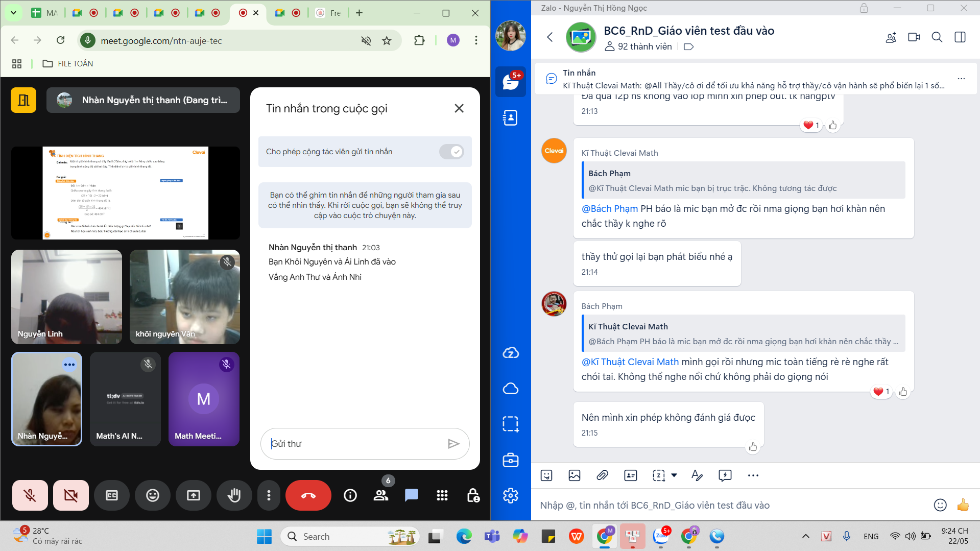Open the pinned 'Tin nhắn' more options
Viewport: 980px width, 551px height.
(x=962, y=79)
